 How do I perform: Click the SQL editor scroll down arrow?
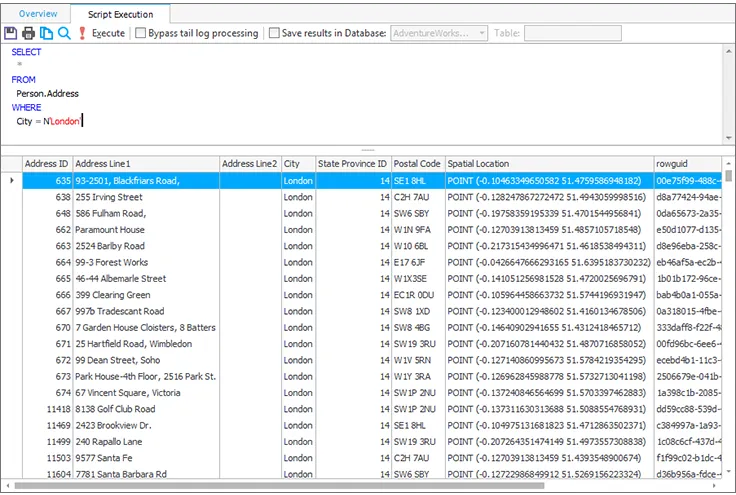(728, 138)
